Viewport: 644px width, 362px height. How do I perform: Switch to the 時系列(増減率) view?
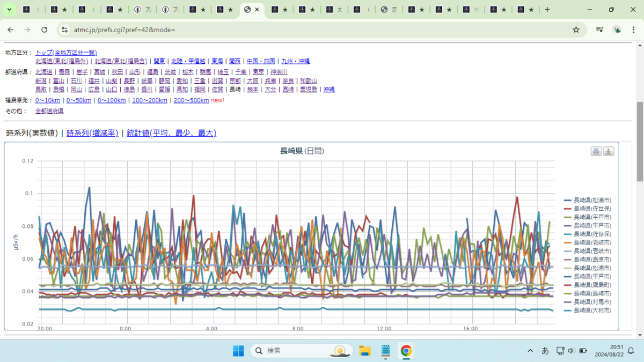point(92,133)
